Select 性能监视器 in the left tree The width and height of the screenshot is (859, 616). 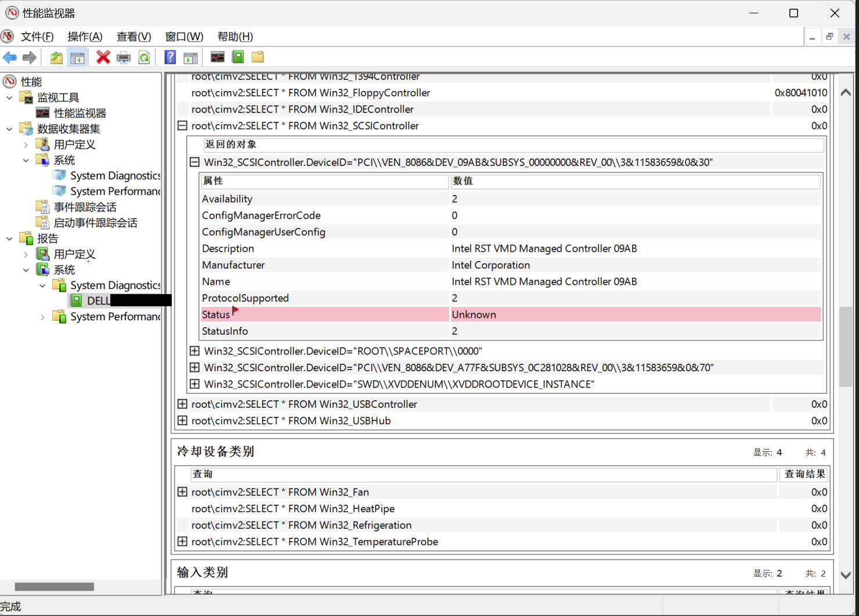coord(80,113)
